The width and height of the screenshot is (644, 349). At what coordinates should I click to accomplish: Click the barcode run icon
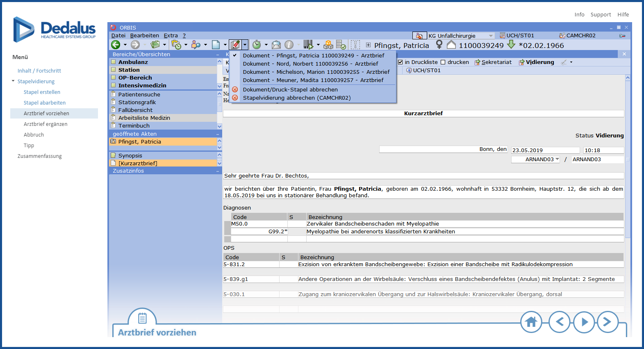[x=308, y=45]
